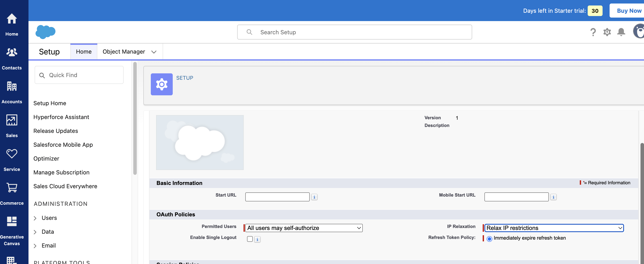This screenshot has width=644, height=264.
Task: Click the notifications bell icon
Action: click(621, 32)
